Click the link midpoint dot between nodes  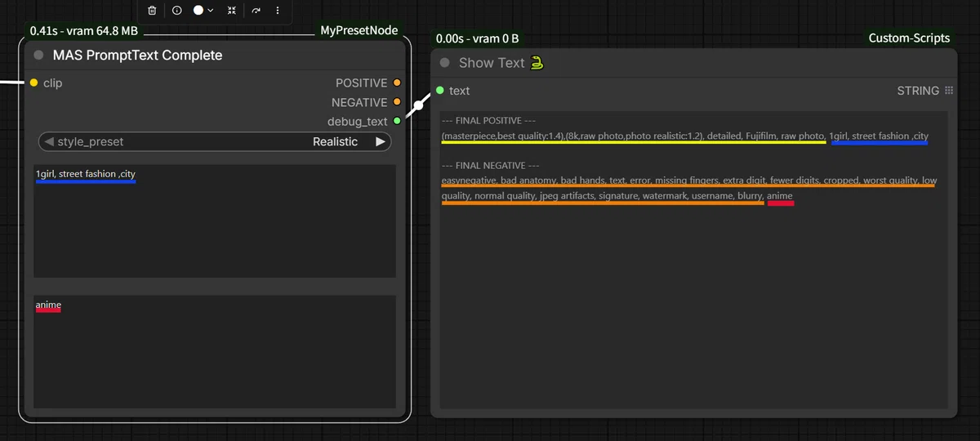click(418, 105)
